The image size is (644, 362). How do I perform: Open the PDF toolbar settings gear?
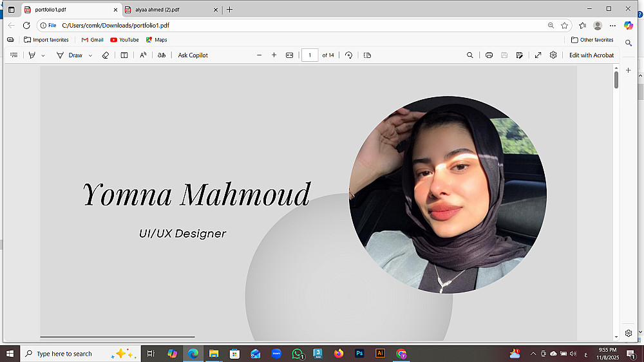[x=553, y=55]
